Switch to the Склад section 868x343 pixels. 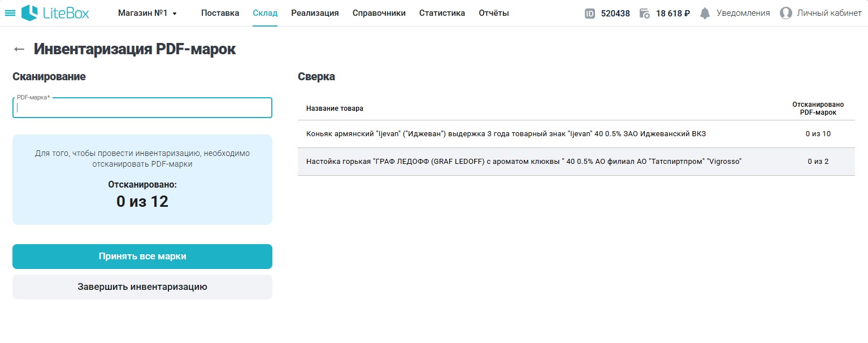tap(265, 13)
